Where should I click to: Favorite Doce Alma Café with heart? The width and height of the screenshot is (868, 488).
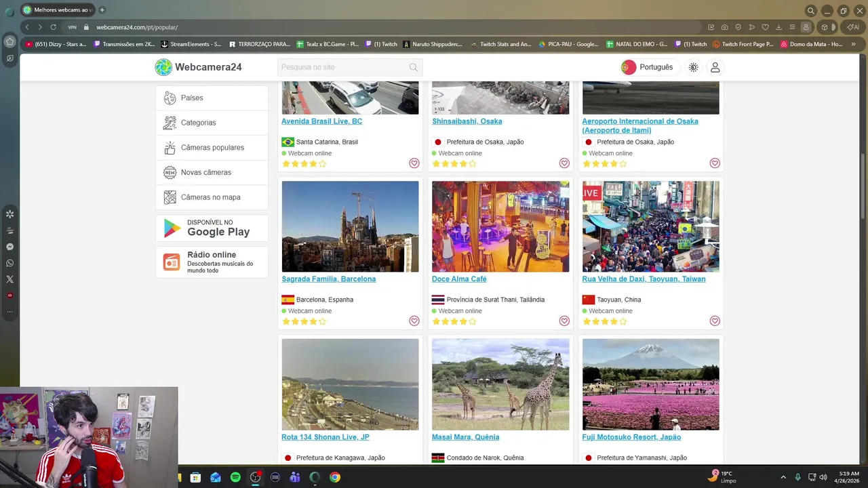point(564,321)
